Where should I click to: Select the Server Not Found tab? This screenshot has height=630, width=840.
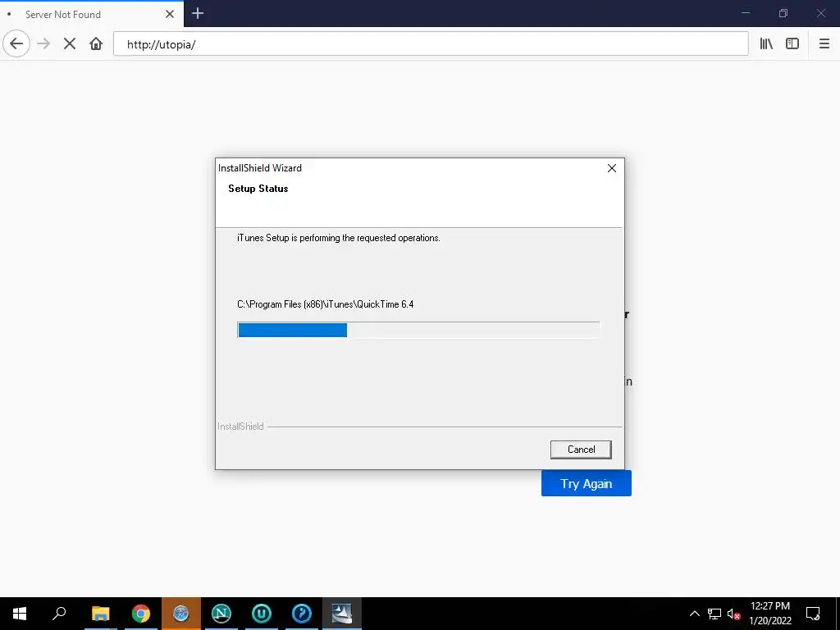(92, 14)
